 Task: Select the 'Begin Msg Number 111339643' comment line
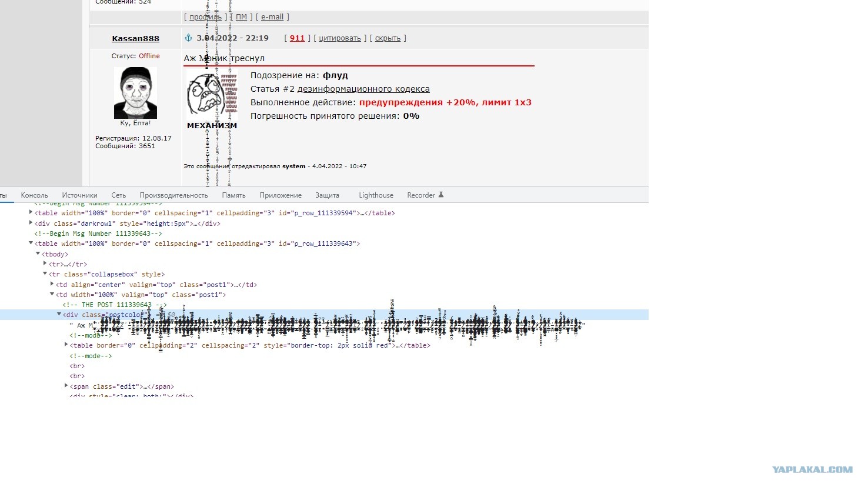point(98,234)
